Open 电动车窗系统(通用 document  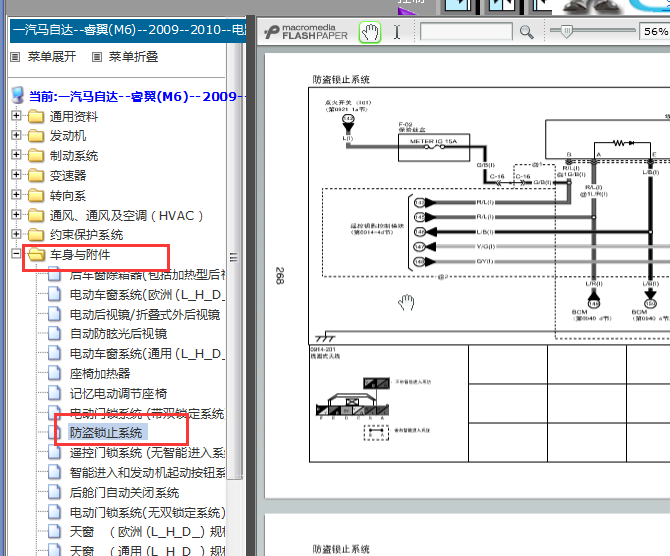pyautogui.click(x=147, y=354)
